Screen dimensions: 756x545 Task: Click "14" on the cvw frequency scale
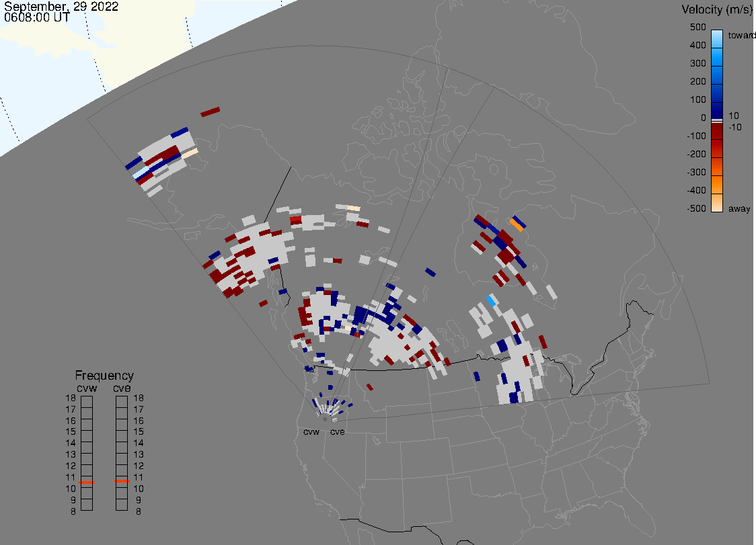[71, 444]
